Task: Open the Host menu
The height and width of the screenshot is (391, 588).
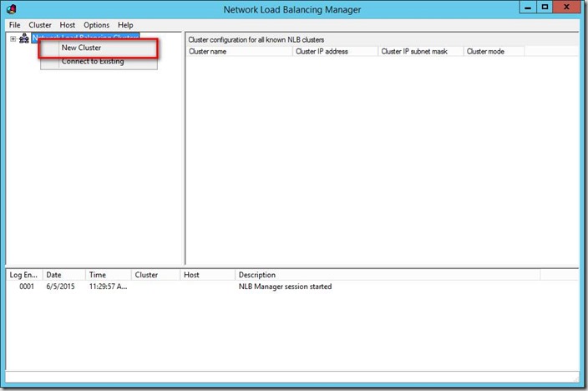Action: point(68,25)
